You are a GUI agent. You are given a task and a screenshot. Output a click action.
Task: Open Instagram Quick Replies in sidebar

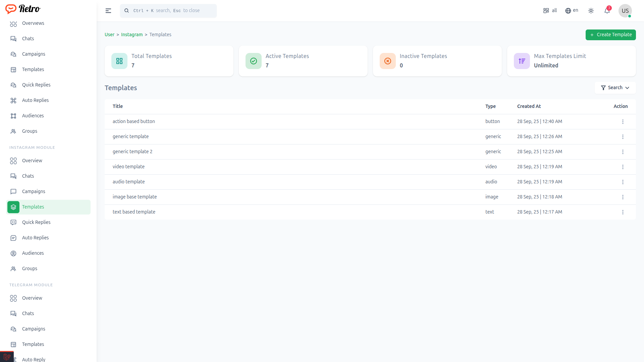tap(36, 222)
